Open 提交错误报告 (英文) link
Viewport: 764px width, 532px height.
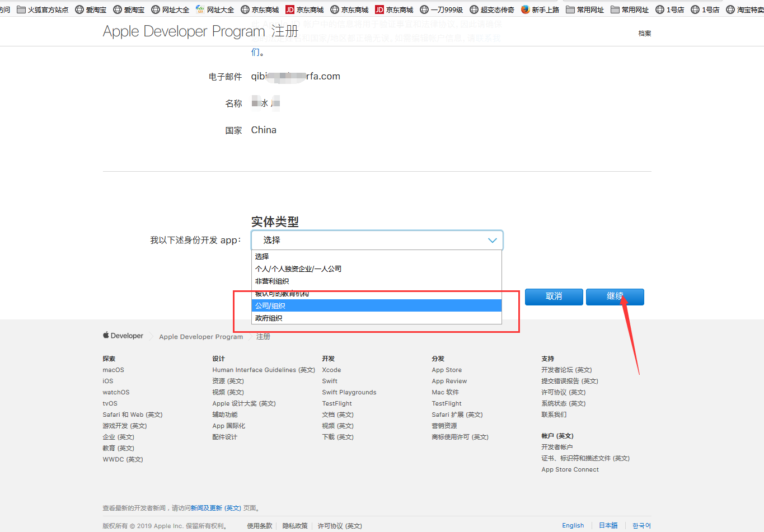point(569,381)
